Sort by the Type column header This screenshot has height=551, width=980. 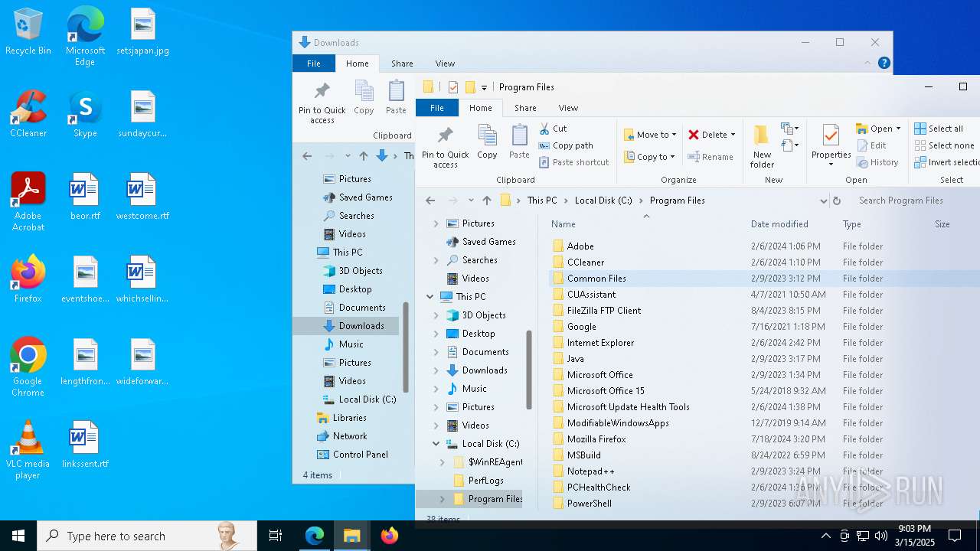tap(852, 224)
